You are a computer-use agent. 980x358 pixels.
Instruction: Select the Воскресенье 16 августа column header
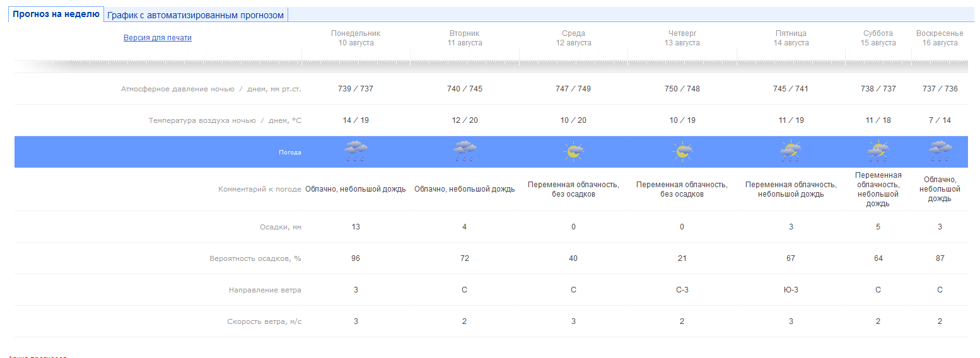(x=940, y=38)
